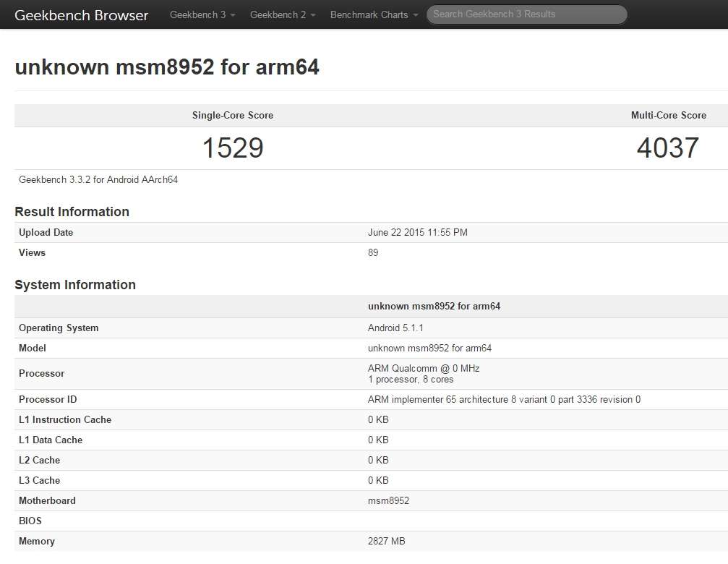Click 'ARM Qualcomm @ 0 MHz' value
This screenshot has width=728, height=564.
point(424,368)
